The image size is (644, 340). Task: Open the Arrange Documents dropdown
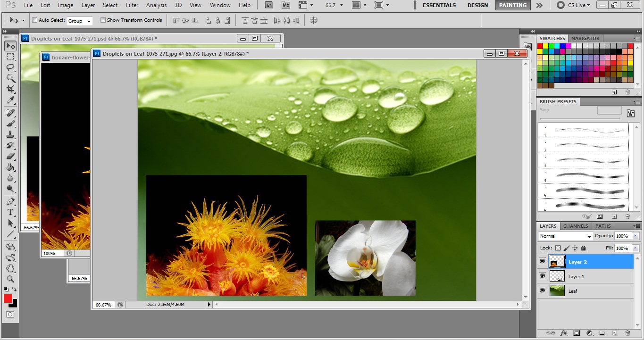point(359,5)
